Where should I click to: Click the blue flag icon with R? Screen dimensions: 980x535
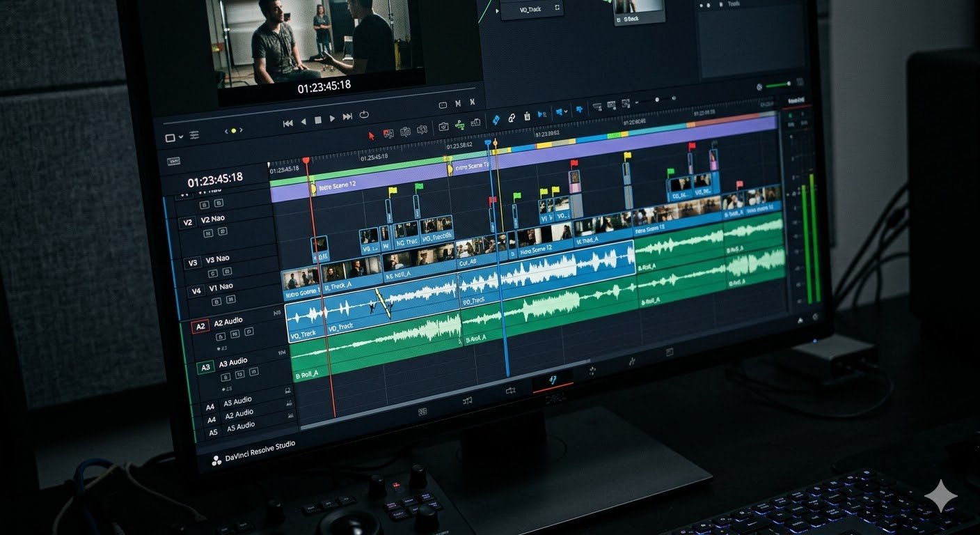542,114
